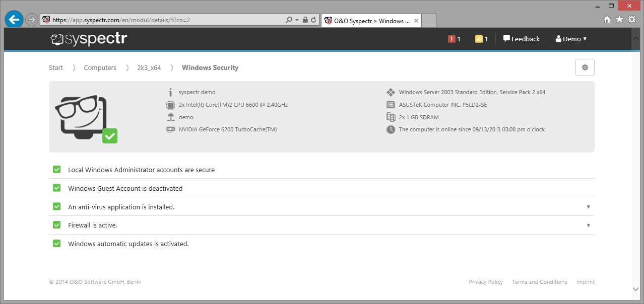This screenshot has width=644, height=304.
Task: Click the Windows Server 2003 Standard Edition text
Action: pos(472,92)
